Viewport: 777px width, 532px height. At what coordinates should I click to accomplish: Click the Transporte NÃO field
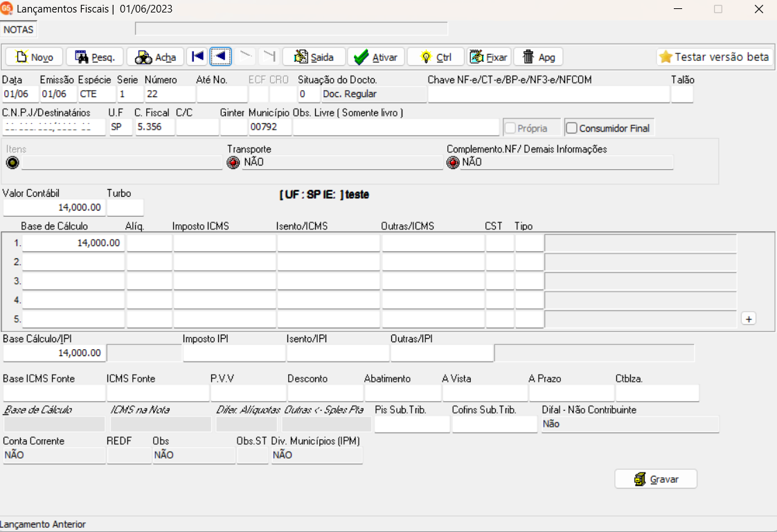click(x=342, y=162)
